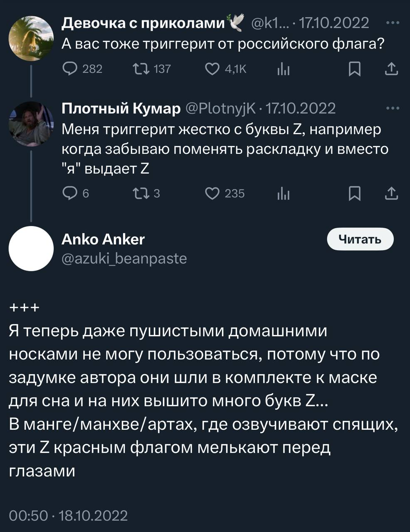Open Девочка с приколами profile avatar
Image resolution: width=410 pixels, height=532 pixels.
(x=31, y=38)
